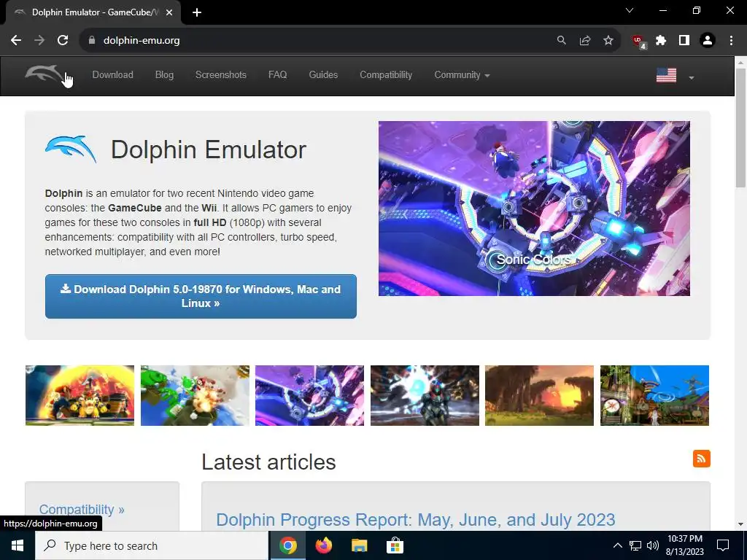The height and width of the screenshot is (560, 747).
Task: Click the scrollbar down arrow
Action: click(x=741, y=524)
